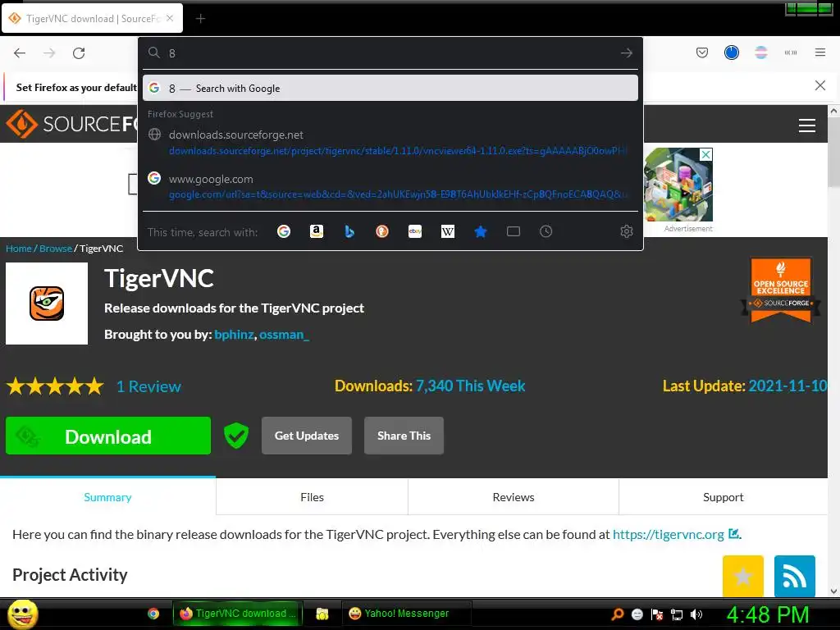The height and width of the screenshot is (630, 840).
Task: Switch to the Support tab
Action: tap(724, 497)
